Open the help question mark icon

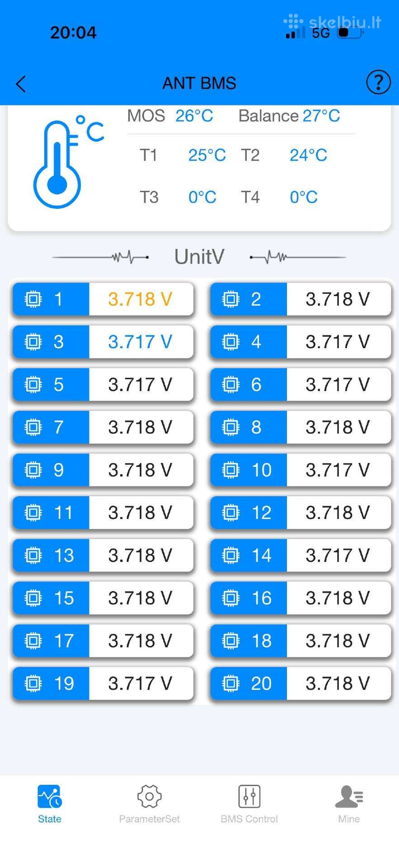pyautogui.click(x=378, y=82)
